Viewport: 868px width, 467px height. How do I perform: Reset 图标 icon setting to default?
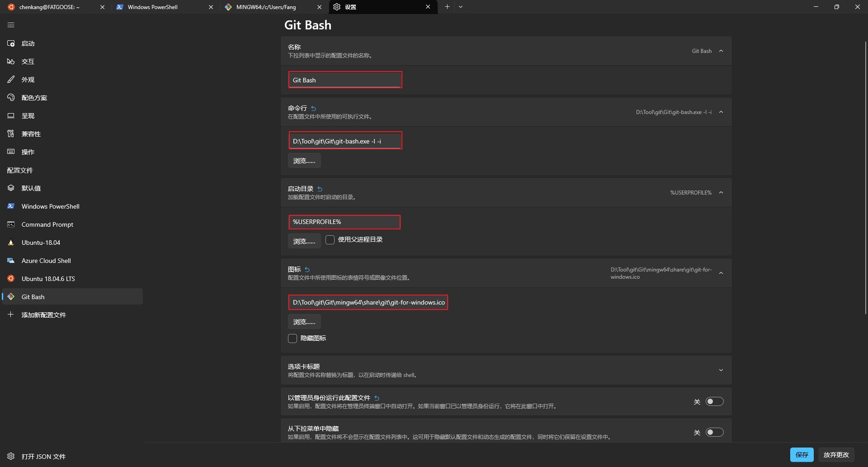click(307, 269)
